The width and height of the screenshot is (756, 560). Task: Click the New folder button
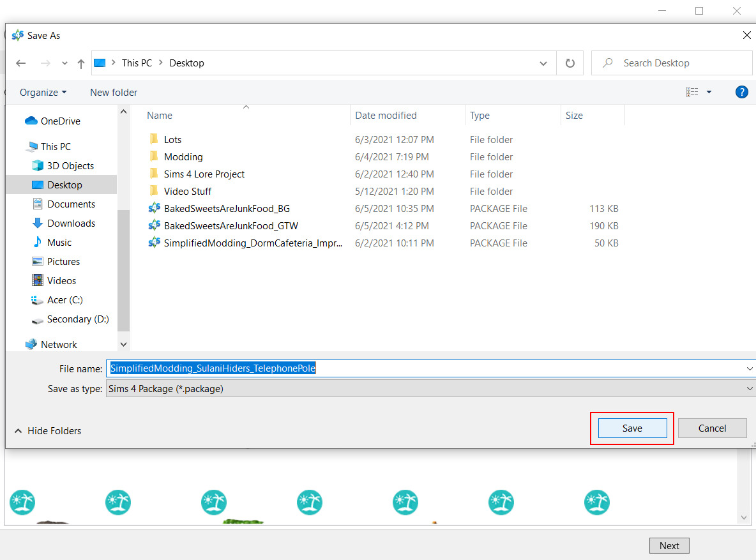[114, 92]
